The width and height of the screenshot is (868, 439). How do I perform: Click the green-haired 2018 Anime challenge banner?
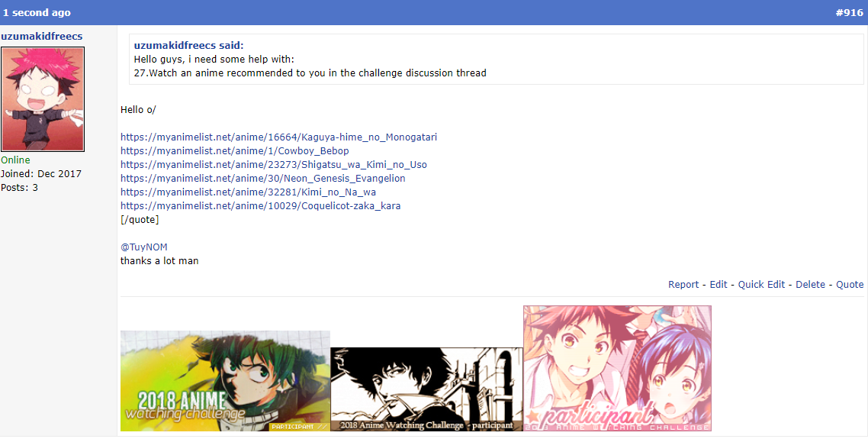225,381
